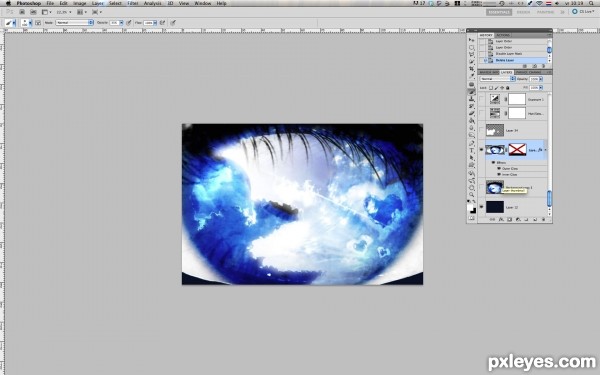Toggle lock transparent pixels
Image resolution: width=600 pixels, height=375 pixels.
coord(491,88)
